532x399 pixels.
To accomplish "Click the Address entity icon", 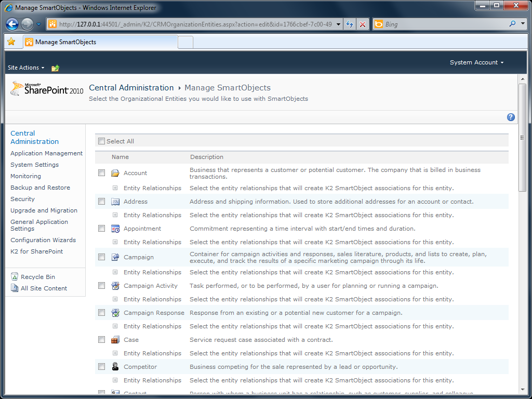I will [x=115, y=202].
